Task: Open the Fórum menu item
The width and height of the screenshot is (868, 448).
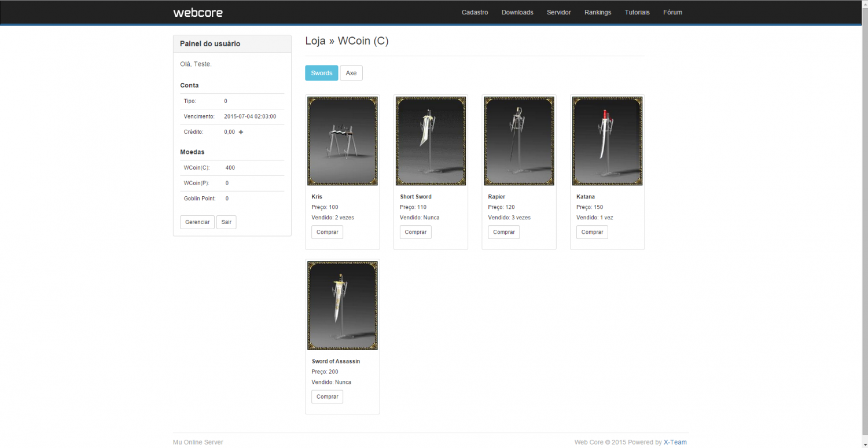Action: (x=672, y=12)
